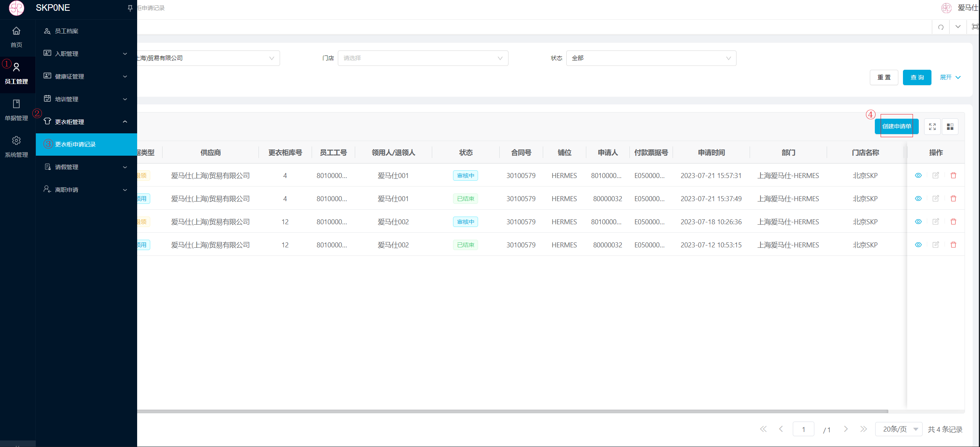Open the column settings grid icon
Image resolution: width=980 pixels, height=447 pixels.
(950, 126)
